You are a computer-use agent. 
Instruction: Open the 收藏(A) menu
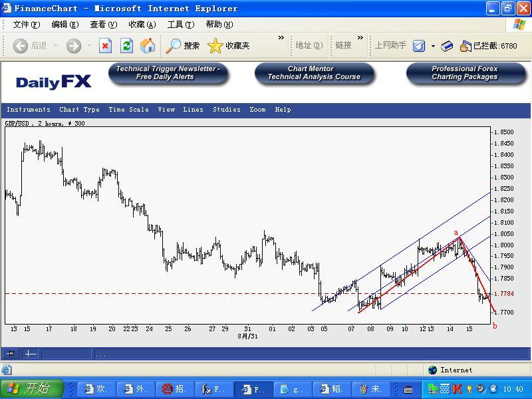(x=142, y=25)
